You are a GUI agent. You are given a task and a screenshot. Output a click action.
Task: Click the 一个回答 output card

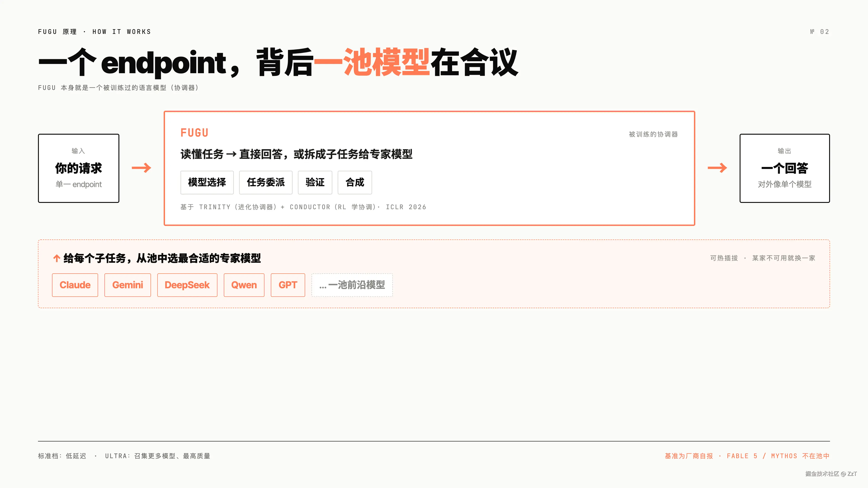pyautogui.click(x=785, y=168)
